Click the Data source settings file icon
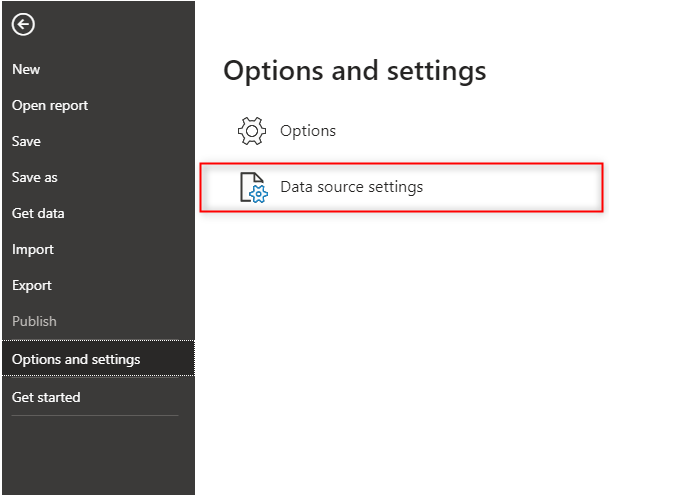This screenshot has height=497, width=682. coord(254,187)
